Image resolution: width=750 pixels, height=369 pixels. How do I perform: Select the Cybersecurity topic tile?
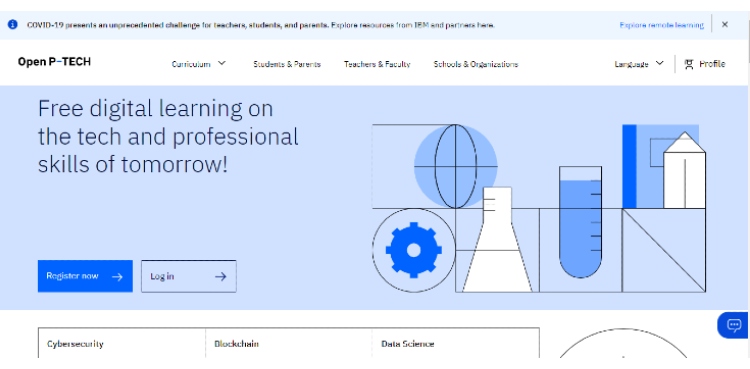pyautogui.click(x=122, y=343)
